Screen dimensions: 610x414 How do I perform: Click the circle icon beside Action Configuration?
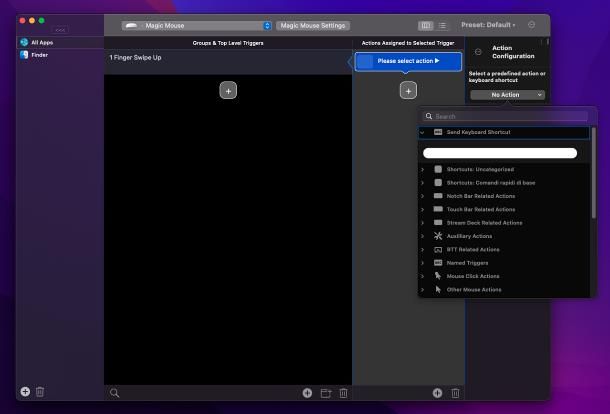coord(478,52)
